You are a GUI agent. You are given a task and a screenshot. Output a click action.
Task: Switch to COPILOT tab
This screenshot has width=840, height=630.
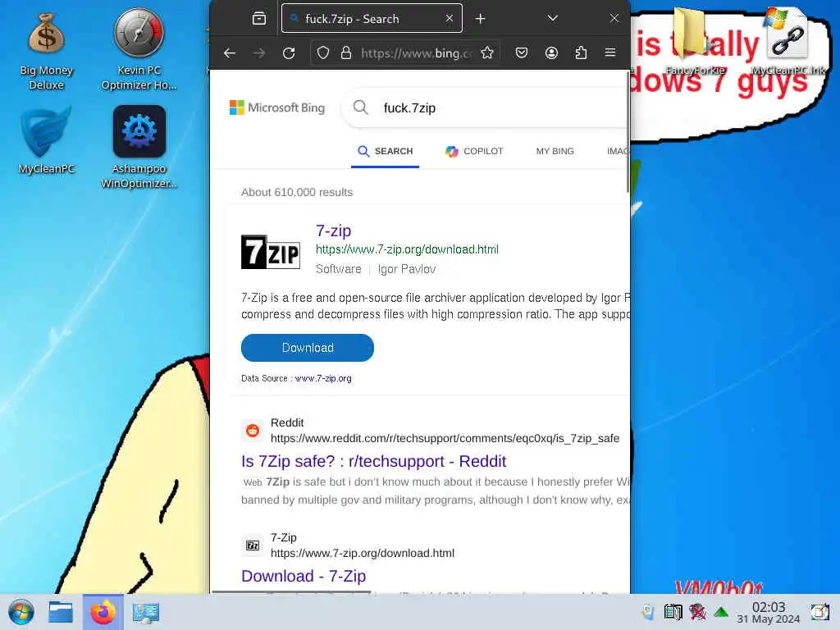click(x=474, y=151)
